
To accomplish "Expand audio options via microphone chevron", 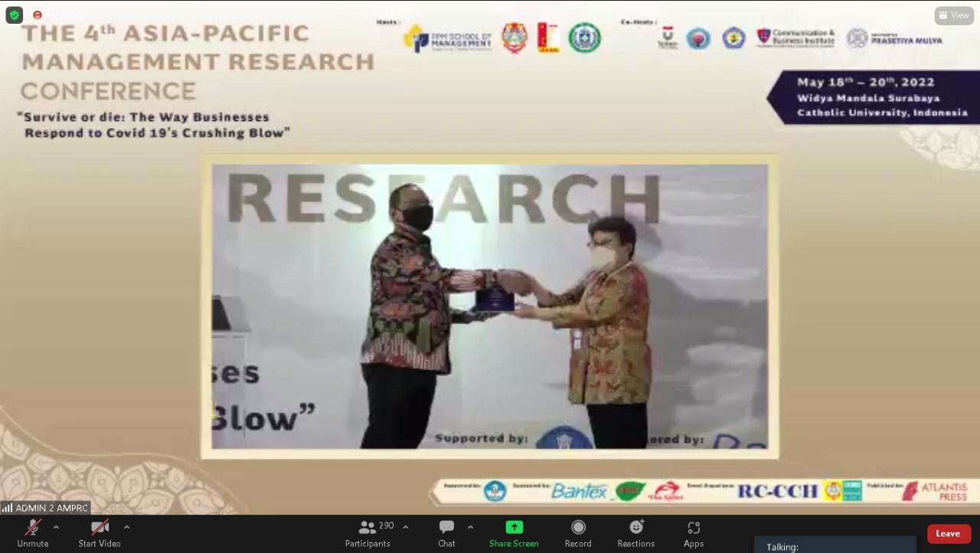I will coord(56,527).
